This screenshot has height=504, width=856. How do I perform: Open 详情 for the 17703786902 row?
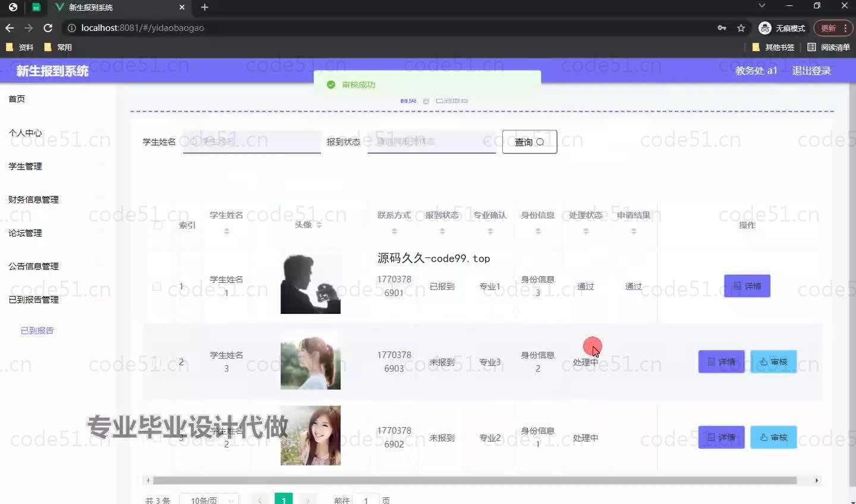click(x=721, y=437)
